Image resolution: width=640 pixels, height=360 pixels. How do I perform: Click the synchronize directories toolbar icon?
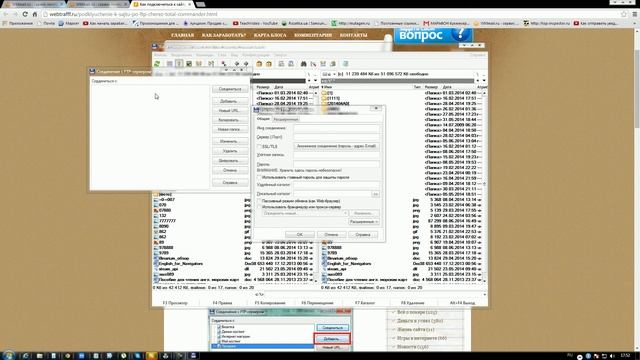323,64
